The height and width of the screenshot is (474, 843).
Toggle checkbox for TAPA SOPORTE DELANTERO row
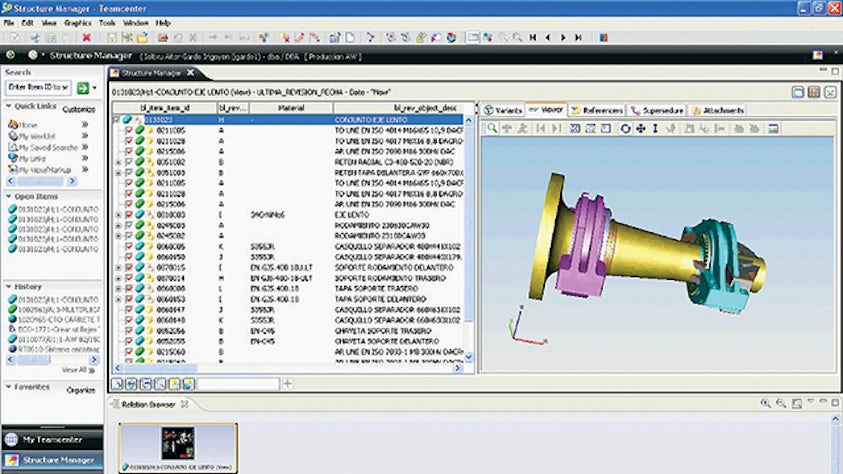[x=129, y=299]
